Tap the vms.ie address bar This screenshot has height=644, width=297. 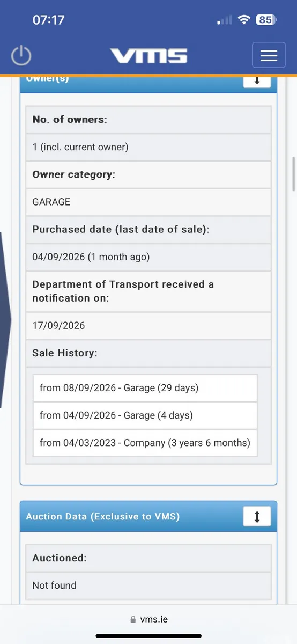pyautogui.click(x=149, y=620)
